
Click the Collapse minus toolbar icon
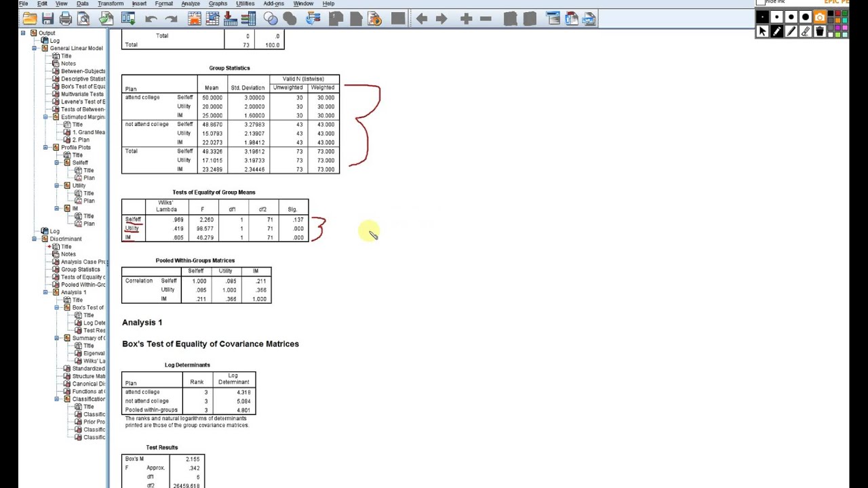486,19
